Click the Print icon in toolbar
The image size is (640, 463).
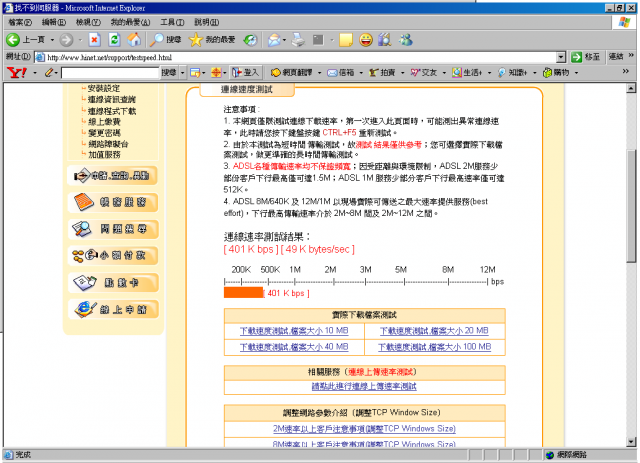tap(297, 40)
